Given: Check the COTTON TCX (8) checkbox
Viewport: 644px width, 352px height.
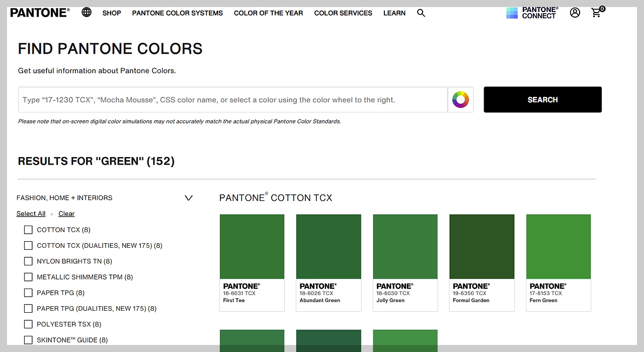Looking at the screenshot, I should pos(28,230).
